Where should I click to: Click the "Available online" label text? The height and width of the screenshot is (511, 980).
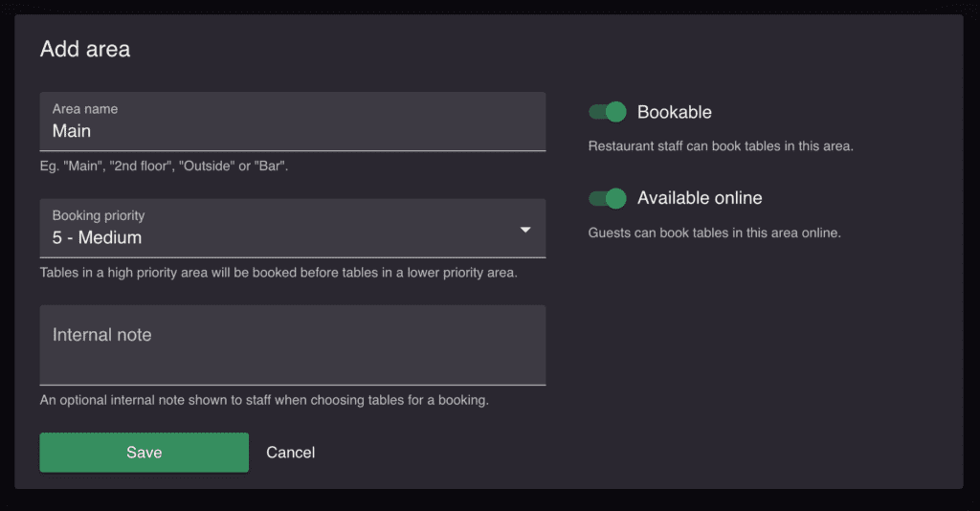click(700, 198)
